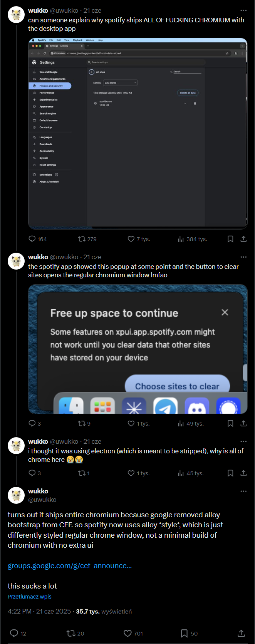Open the @uwukko handle on main tweet
Screen dimensions: 255x644
[32, 500]
